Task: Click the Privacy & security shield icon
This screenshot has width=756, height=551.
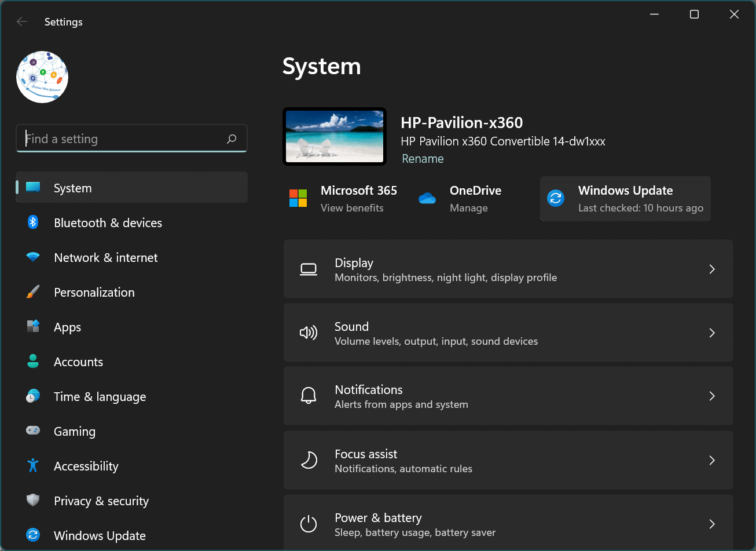Action: (x=33, y=500)
